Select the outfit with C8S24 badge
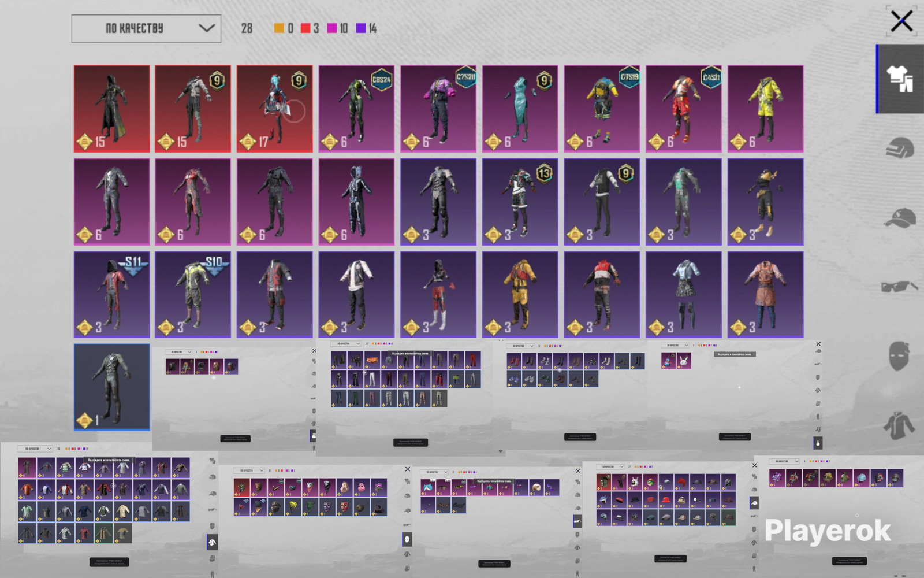 pos(356,109)
